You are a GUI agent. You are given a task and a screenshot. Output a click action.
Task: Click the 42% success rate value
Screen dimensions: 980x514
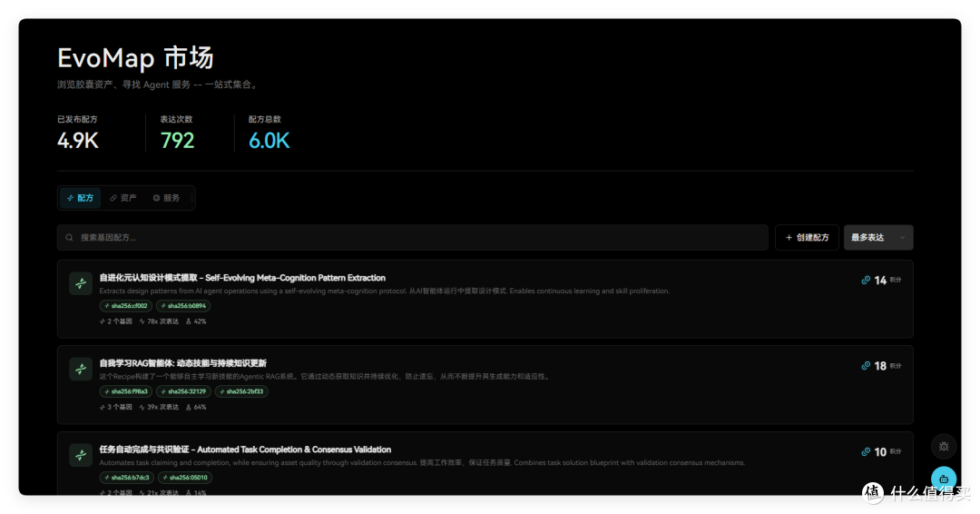point(196,321)
